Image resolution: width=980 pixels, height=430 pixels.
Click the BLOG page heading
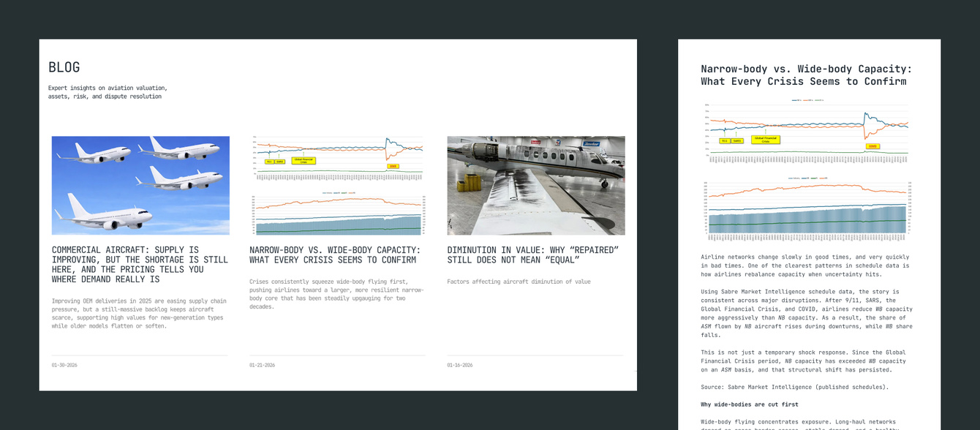(x=64, y=67)
